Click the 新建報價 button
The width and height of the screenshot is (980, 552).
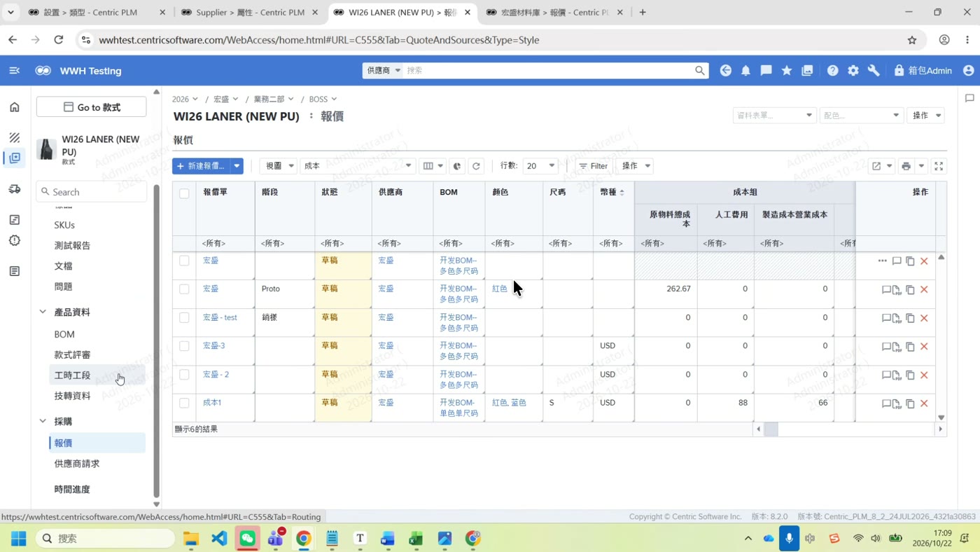(x=201, y=166)
